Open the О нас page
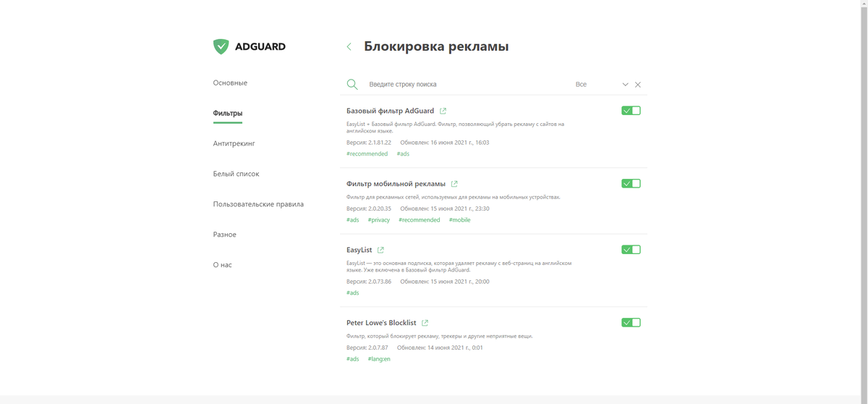 tap(222, 265)
